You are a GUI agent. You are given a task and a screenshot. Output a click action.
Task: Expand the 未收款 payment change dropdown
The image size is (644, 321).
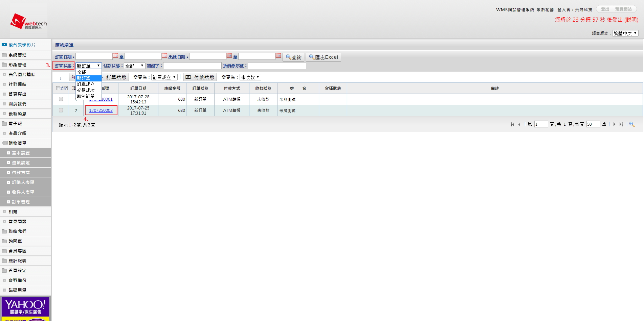[250, 77]
